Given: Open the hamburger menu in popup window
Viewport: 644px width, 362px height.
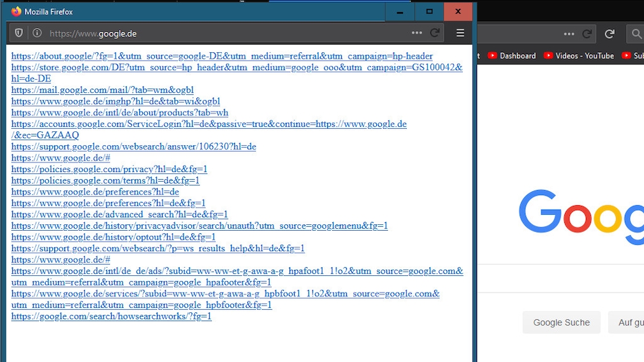Looking at the screenshot, I should [460, 33].
